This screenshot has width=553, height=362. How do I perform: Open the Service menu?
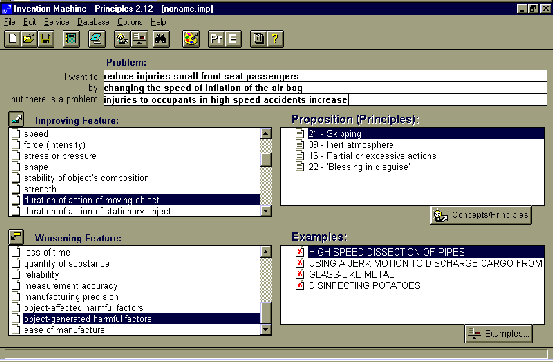pyautogui.click(x=56, y=22)
